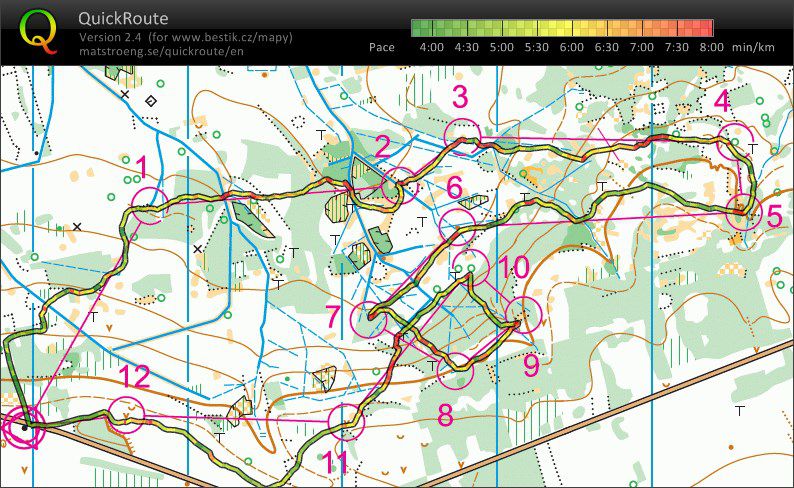The height and width of the screenshot is (488, 794).
Task: Select control point 3 circle on map
Action: click(462, 137)
